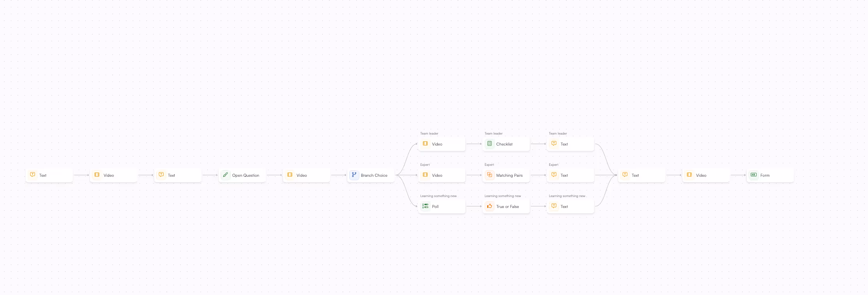Viewport: 868px width, 295px height.
Task: Click the speech icon of the Text node preceding Open Question
Action: (161, 175)
